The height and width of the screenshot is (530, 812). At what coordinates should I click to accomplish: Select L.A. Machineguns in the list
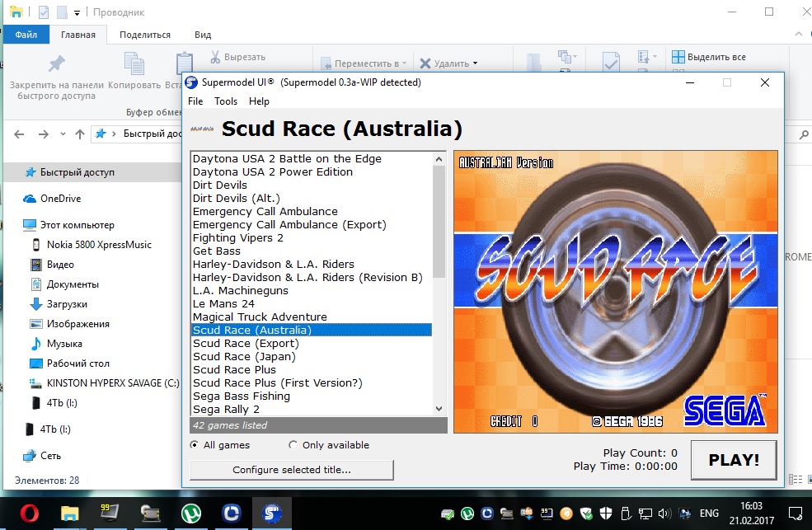pyautogui.click(x=312, y=290)
